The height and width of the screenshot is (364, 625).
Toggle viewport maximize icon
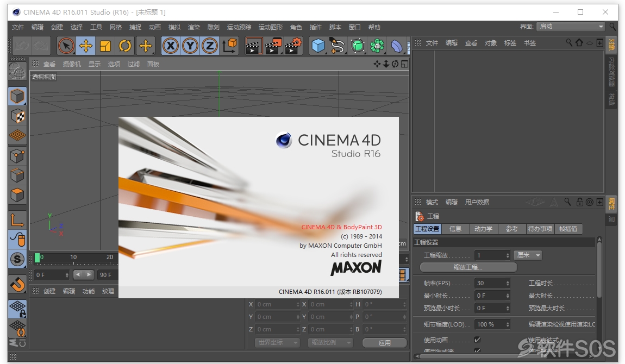pyautogui.click(x=404, y=64)
